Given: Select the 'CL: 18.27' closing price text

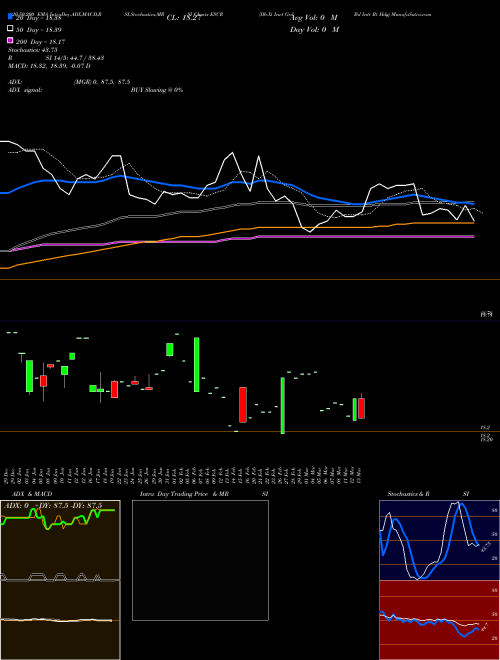Looking at the screenshot, I should tap(184, 18).
